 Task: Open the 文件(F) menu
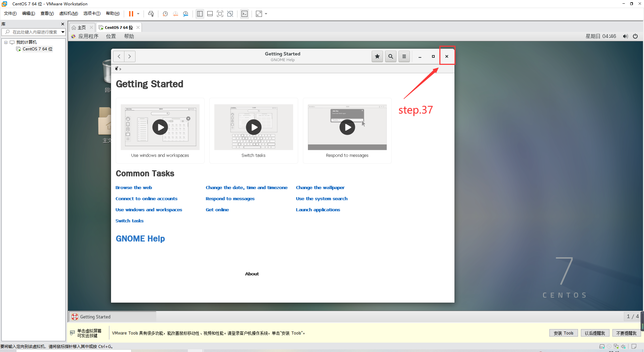[10, 13]
